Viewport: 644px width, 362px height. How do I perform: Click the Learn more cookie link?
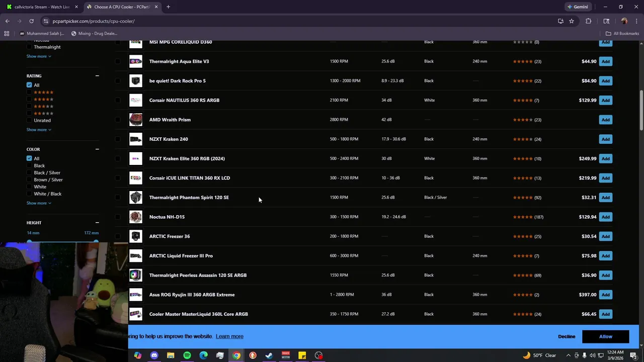229,336
